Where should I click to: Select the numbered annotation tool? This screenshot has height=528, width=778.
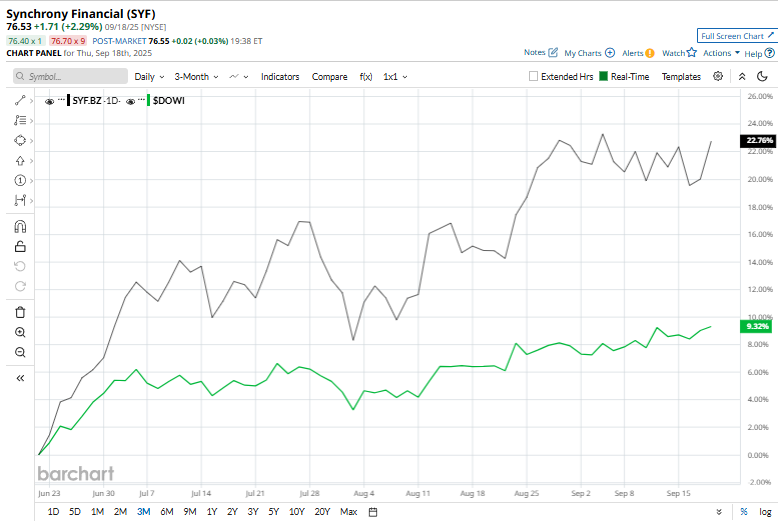(x=20, y=181)
